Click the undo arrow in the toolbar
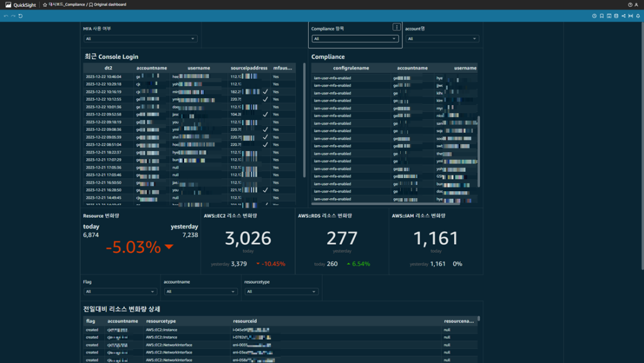The height and width of the screenshot is (363, 644). tap(6, 16)
